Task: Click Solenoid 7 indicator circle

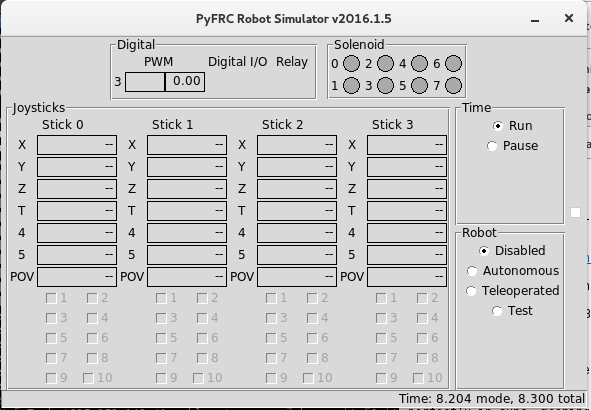Action: [x=453, y=85]
